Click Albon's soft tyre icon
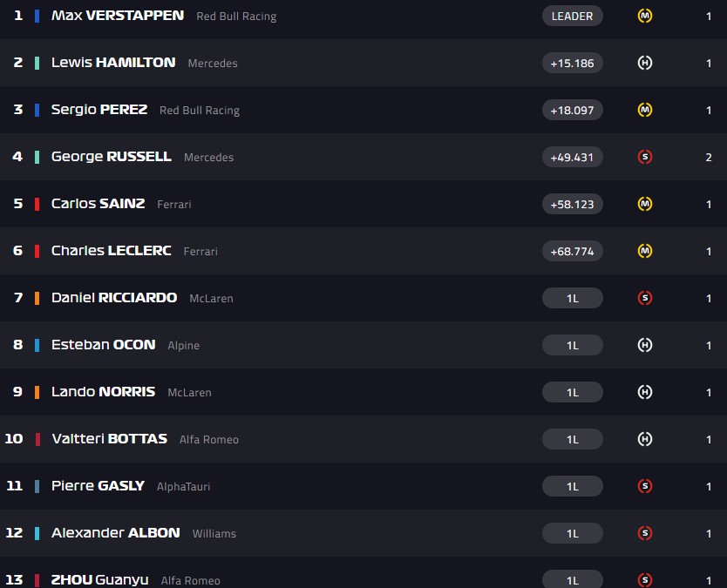The image size is (727, 588). 645,533
